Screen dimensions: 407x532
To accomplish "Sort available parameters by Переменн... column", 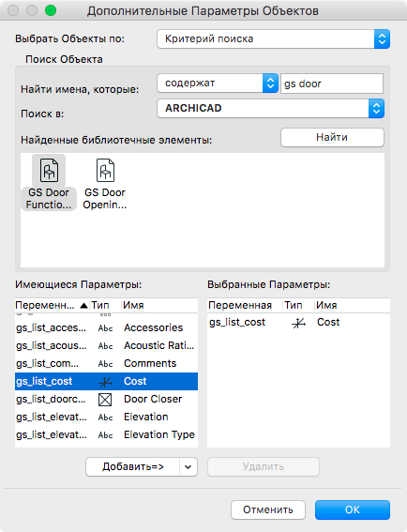I will pos(52,305).
